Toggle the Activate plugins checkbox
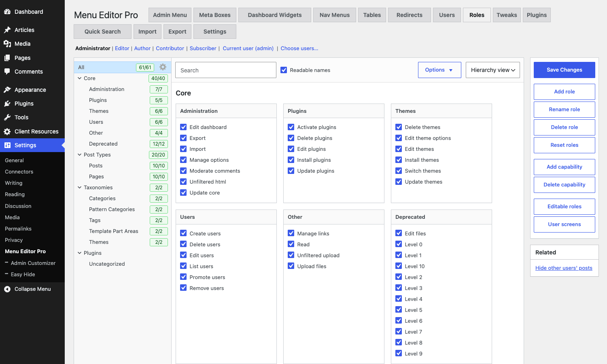 (291, 127)
